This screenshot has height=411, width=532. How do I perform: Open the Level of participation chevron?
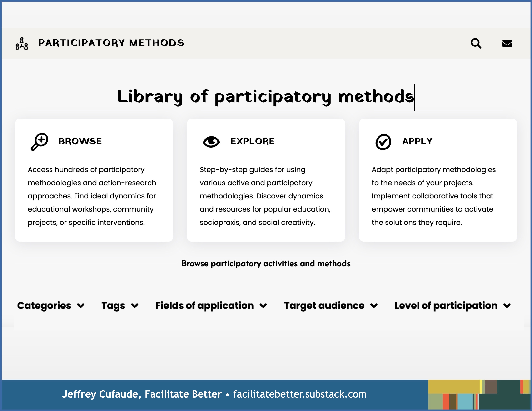point(507,306)
